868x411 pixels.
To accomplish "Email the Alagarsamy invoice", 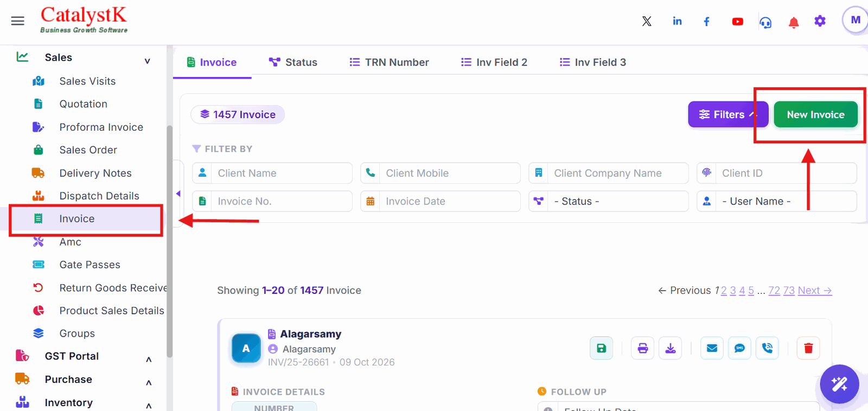I will 712,348.
